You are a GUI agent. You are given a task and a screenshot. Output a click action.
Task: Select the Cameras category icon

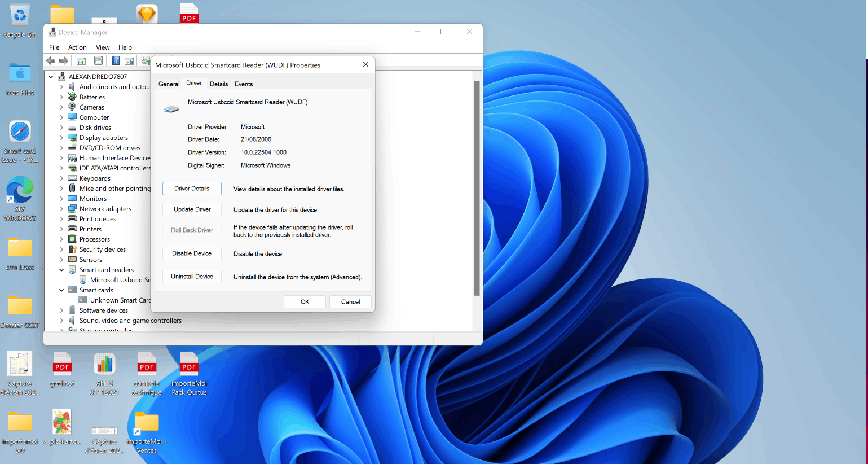[x=72, y=107]
